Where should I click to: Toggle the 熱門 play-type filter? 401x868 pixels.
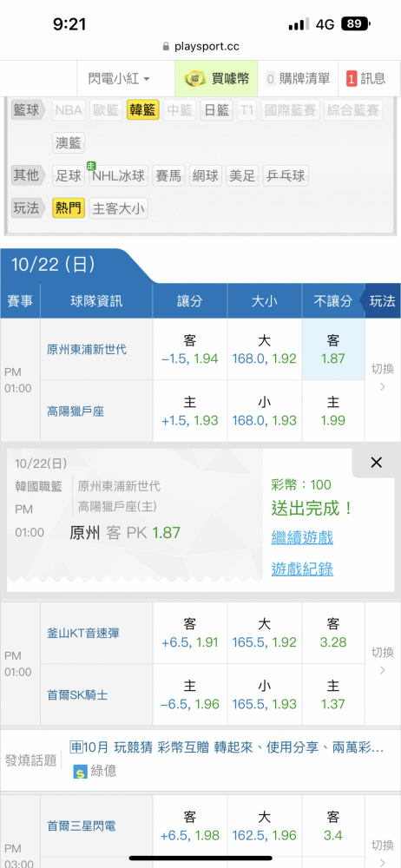point(69,208)
